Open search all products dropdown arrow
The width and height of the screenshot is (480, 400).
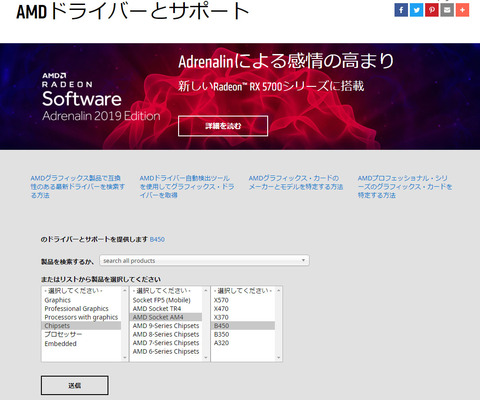coord(303,260)
